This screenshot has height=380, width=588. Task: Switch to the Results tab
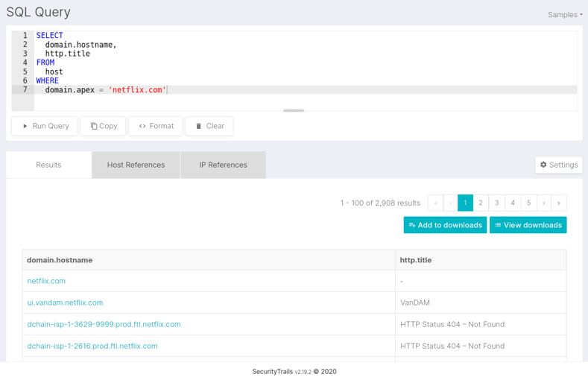[x=48, y=165]
